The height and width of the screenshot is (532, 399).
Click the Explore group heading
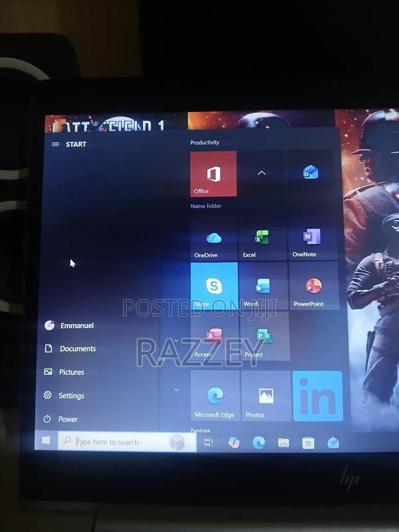point(200,430)
